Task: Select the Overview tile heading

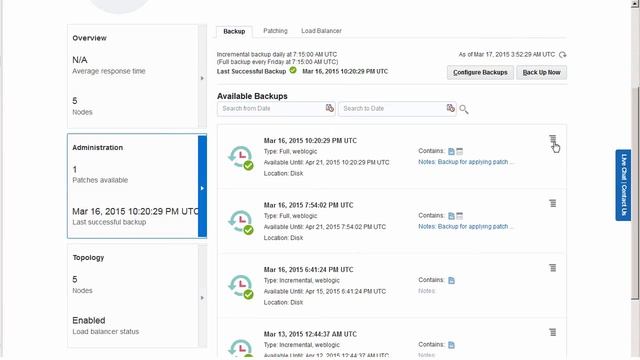Action: (89, 38)
